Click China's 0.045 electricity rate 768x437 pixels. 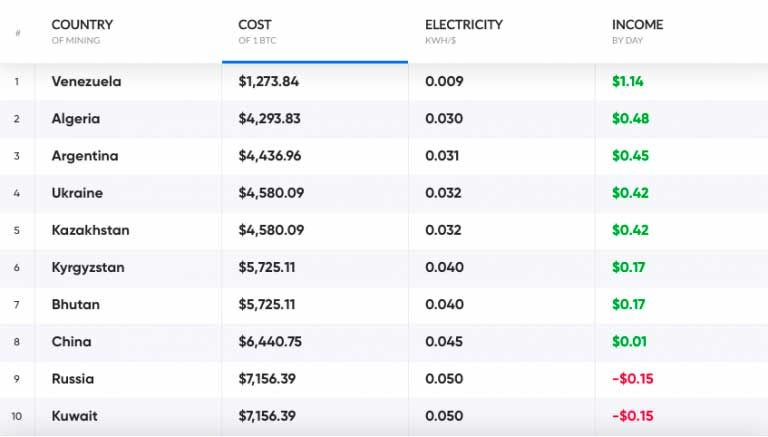(x=444, y=342)
